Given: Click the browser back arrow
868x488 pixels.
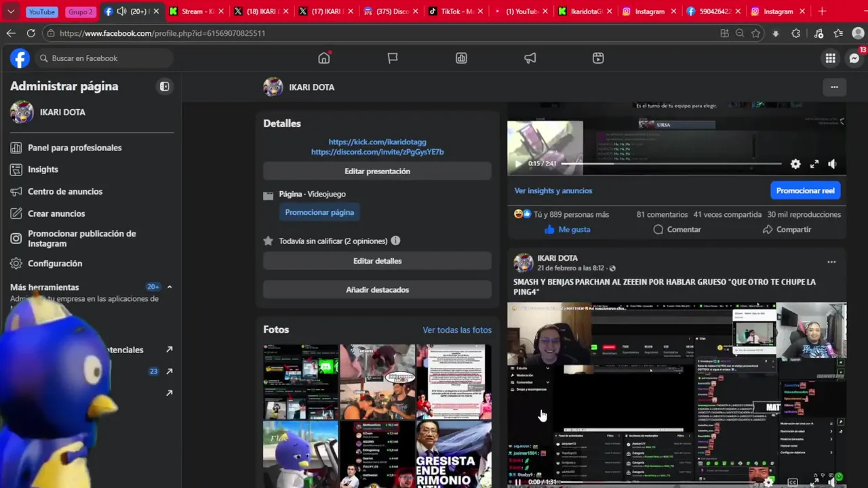Looking at the screenshot, I should coord(11,33).
